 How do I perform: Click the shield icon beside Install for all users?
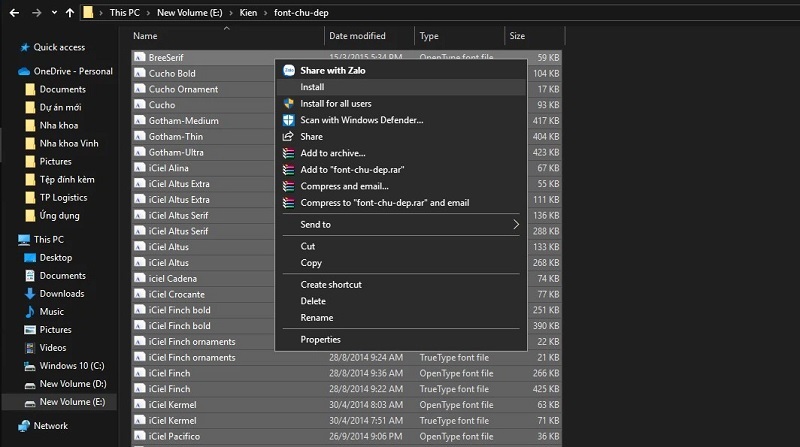click(288, 104)
